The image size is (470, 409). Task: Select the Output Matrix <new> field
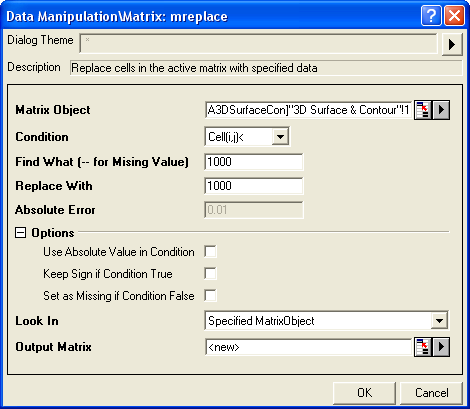pyautogui.click(x=309, y=347)
